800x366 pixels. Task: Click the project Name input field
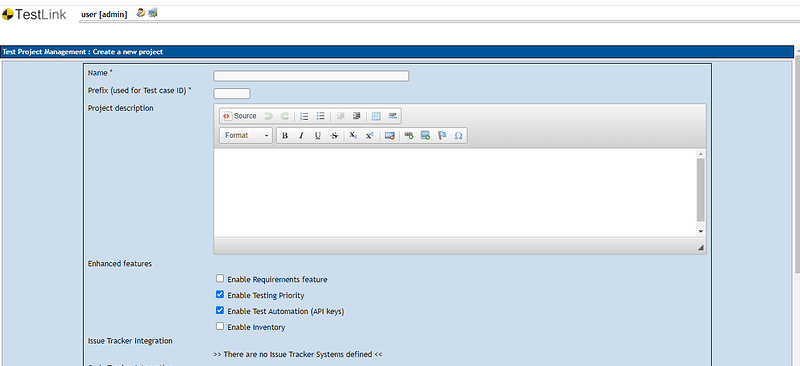(311, 76)
